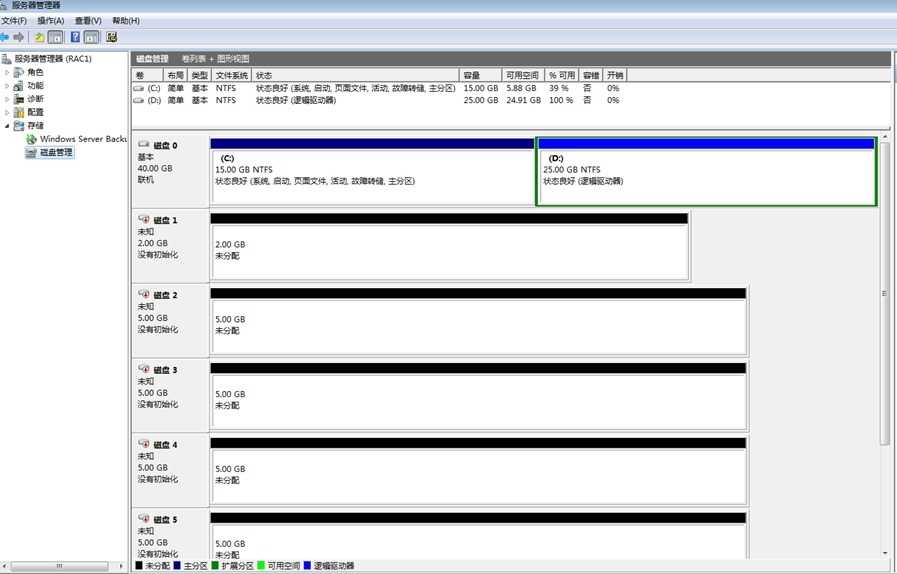897x574 pixels.
Task: Open the 操作(A) menu
Action: pos(50,21)
